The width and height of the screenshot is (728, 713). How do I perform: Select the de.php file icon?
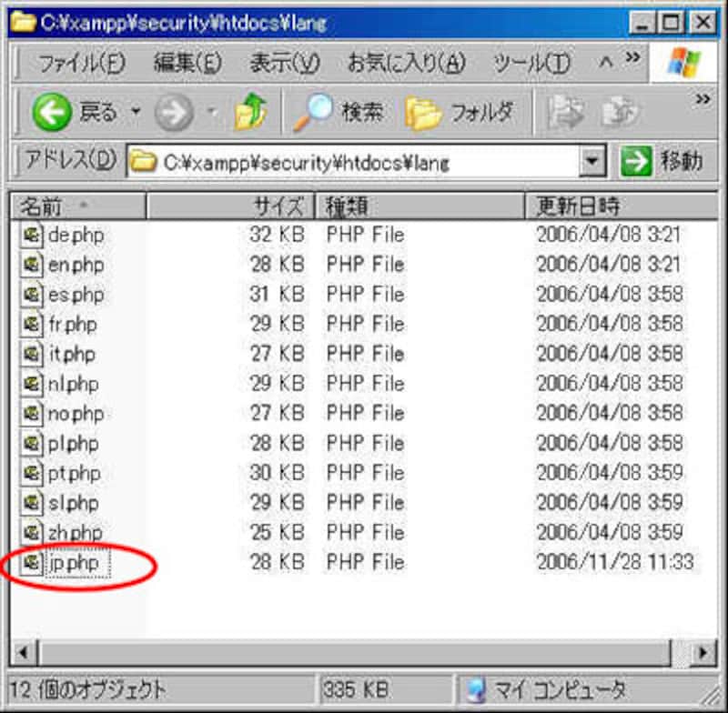(x=33, y=235)
